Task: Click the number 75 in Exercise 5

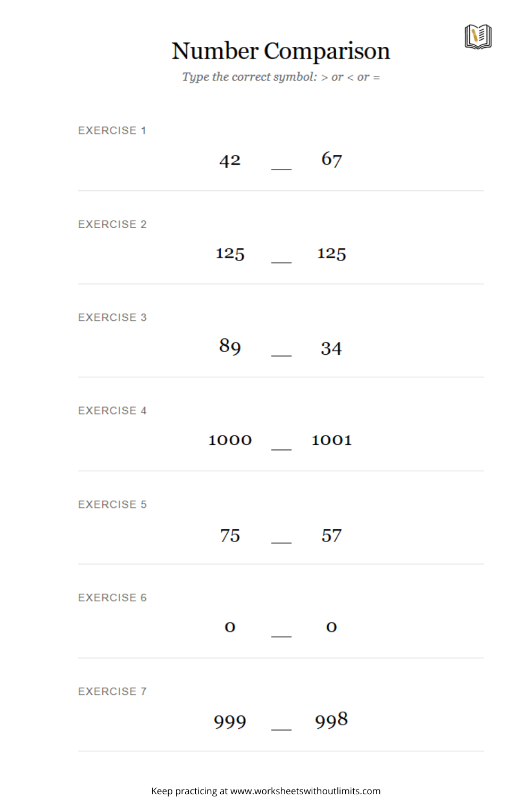Action: point(230,535)
